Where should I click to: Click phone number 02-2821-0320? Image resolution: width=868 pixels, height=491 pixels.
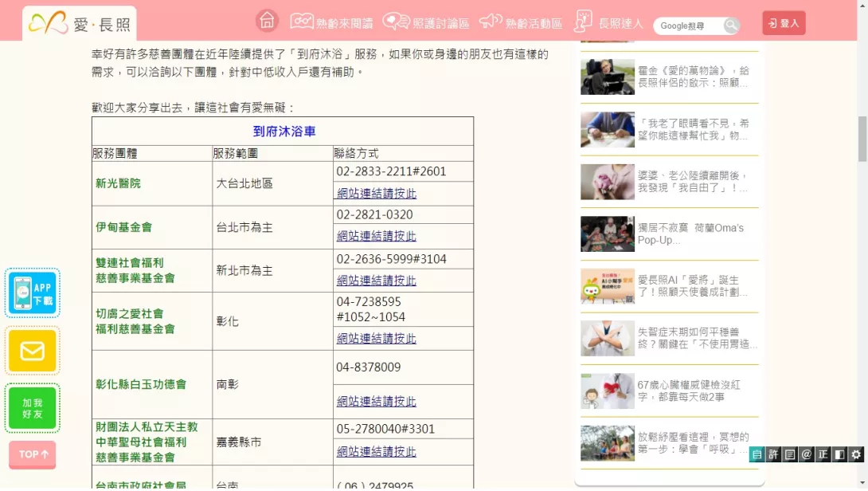click(x=374, y=215)
